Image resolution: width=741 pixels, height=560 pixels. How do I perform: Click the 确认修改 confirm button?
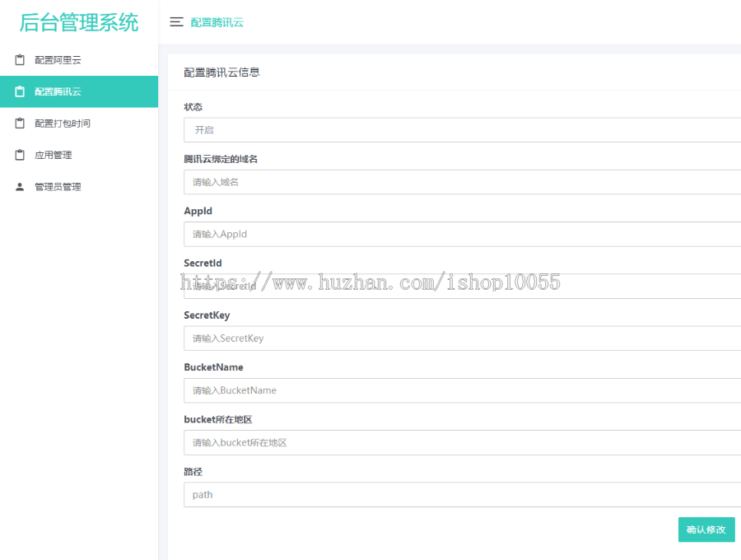(706, 530)
